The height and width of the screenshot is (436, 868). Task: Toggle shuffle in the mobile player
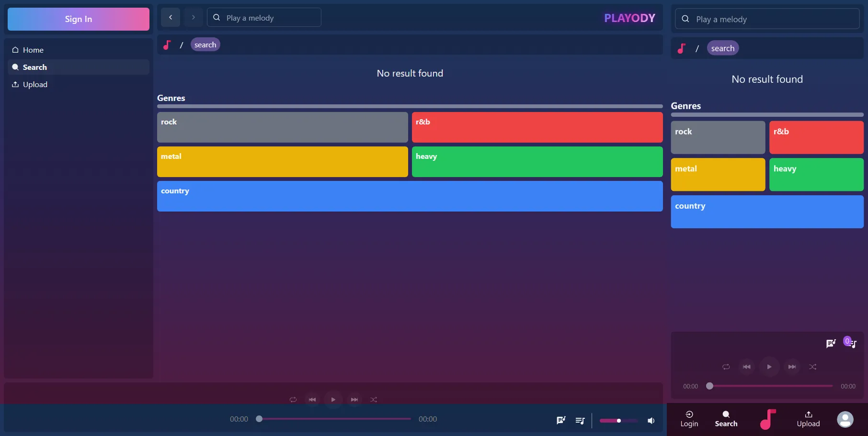(x=813, y=367)
